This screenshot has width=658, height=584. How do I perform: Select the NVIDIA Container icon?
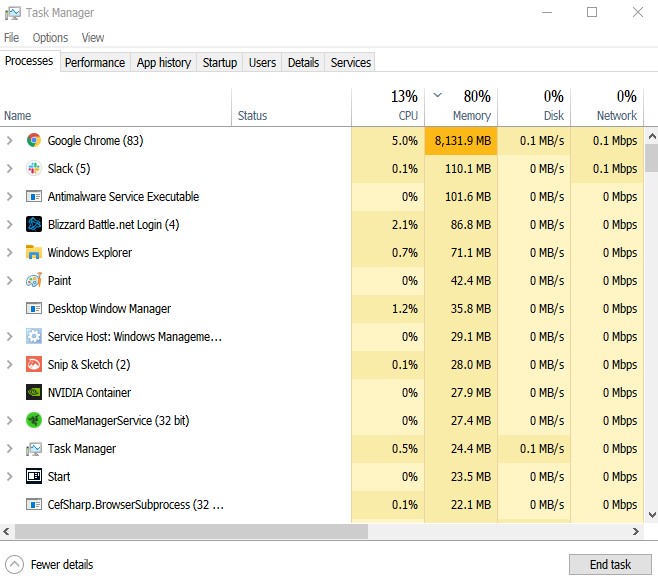[34, 392]
